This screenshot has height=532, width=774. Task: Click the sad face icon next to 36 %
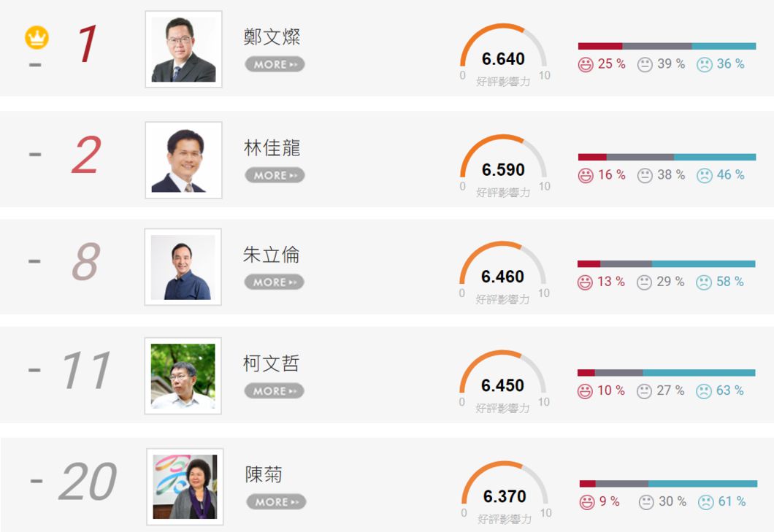pyautogui.click(x=705, y=64)
